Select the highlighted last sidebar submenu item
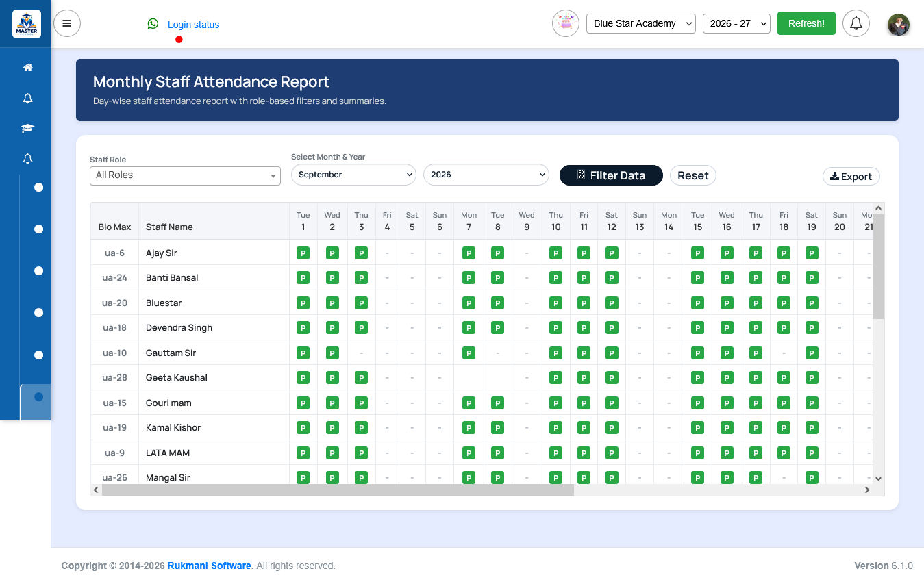This screenshot has height=584, width=924. point(36,402)
